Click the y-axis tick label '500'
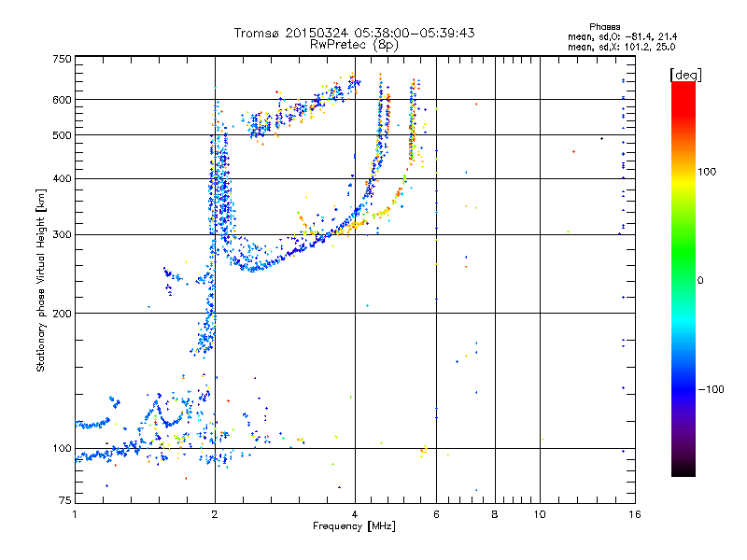The width and height of the screenshot is (747, 560). click(62, 135)
